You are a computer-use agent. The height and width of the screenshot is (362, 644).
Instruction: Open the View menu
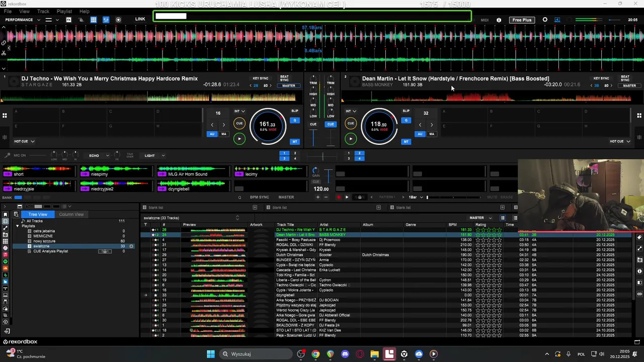coord(24,12)
